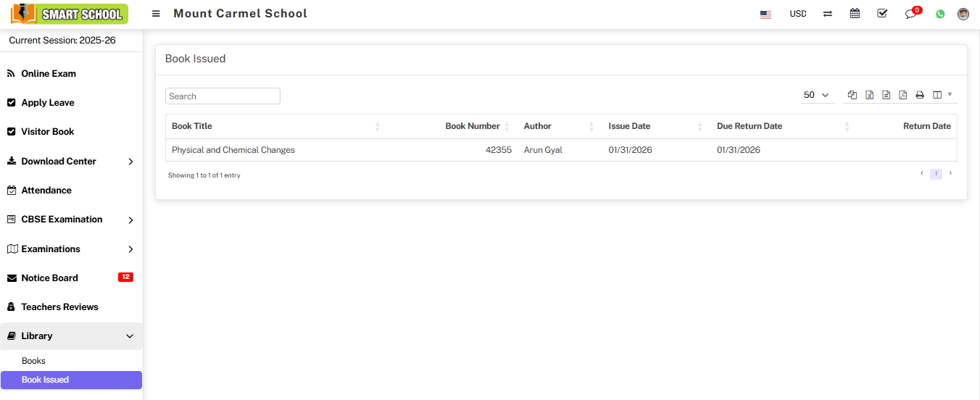The width and height of the screenshot is (980, 400).
Task: Open the task checklist icon in header
Action: (882, 14)
